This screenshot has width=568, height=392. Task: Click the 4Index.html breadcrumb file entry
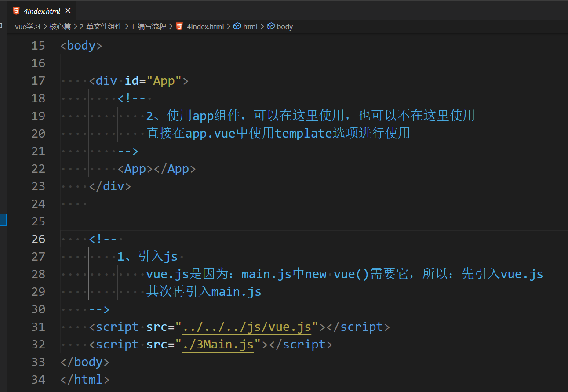tap(205, 26)
